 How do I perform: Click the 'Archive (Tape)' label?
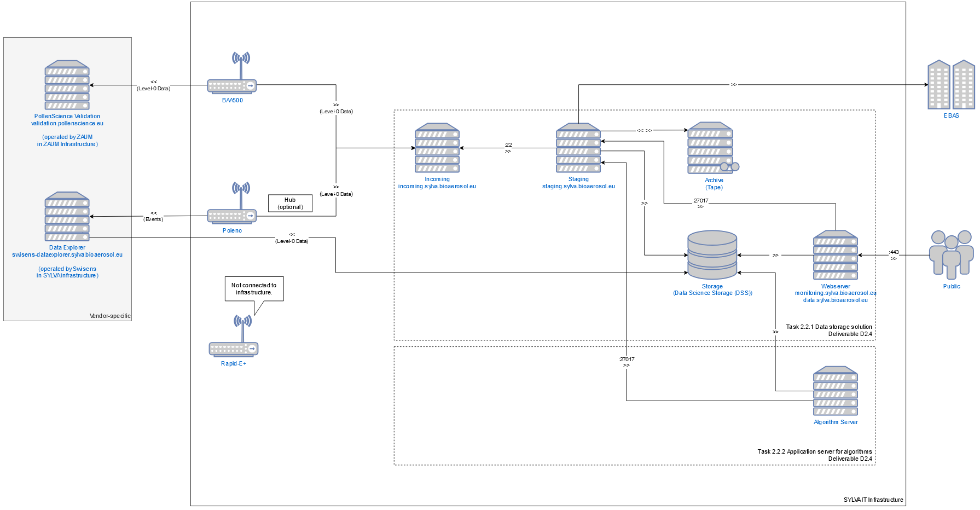(714, 184)
